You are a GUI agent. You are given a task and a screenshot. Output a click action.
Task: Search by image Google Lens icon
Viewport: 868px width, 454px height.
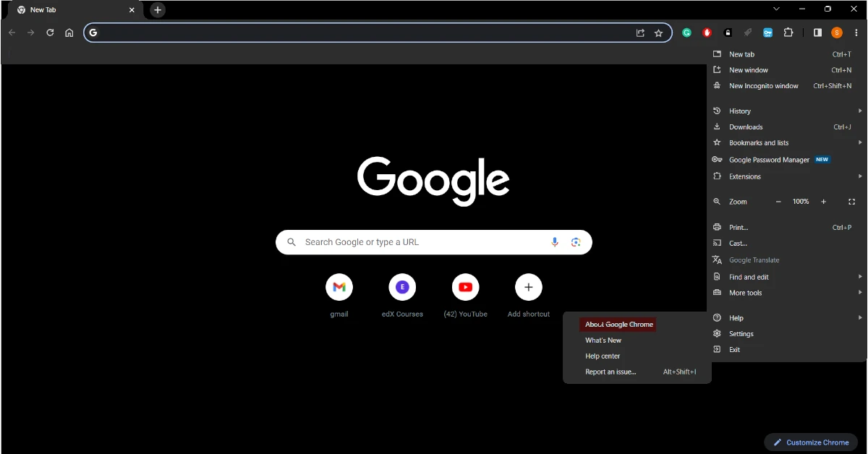[x=576, y=242]
